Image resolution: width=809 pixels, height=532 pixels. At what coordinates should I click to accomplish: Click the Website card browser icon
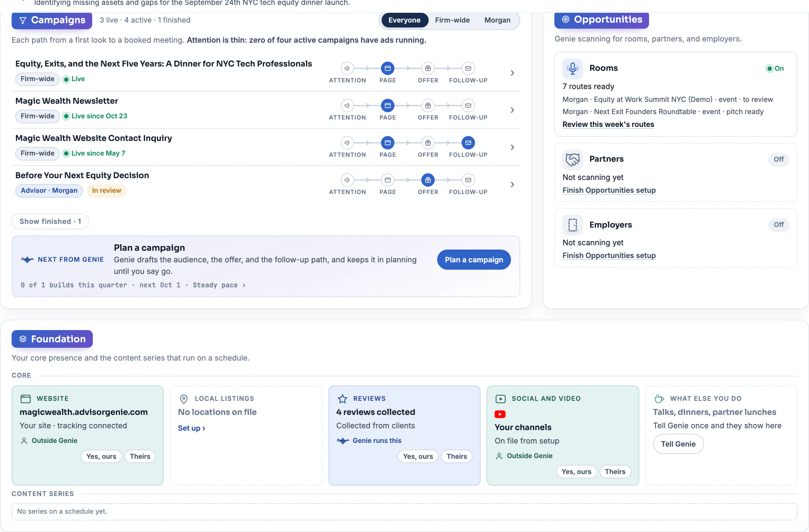(x=26, y=398)
